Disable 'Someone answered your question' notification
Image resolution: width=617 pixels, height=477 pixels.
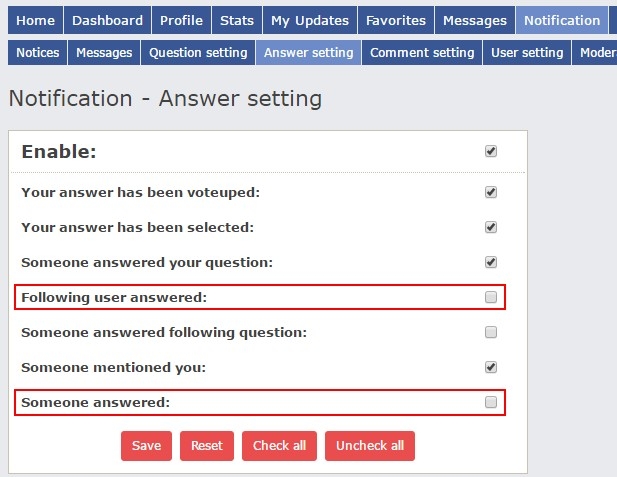491,262
